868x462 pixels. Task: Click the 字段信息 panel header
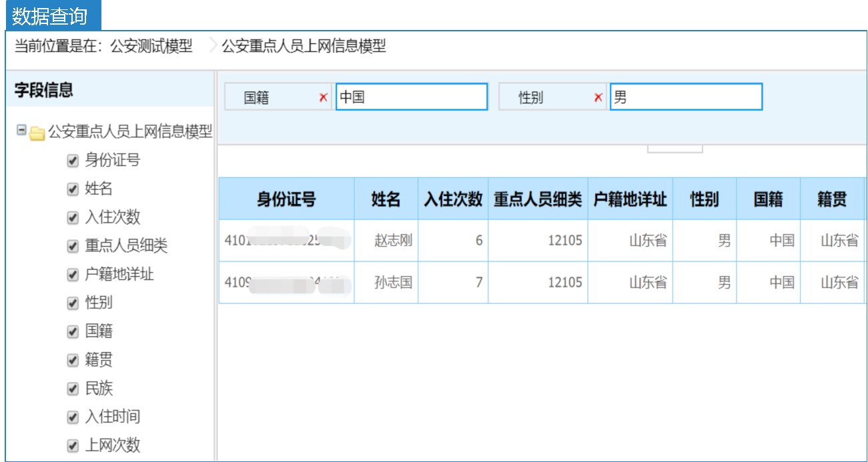(109, 91)
